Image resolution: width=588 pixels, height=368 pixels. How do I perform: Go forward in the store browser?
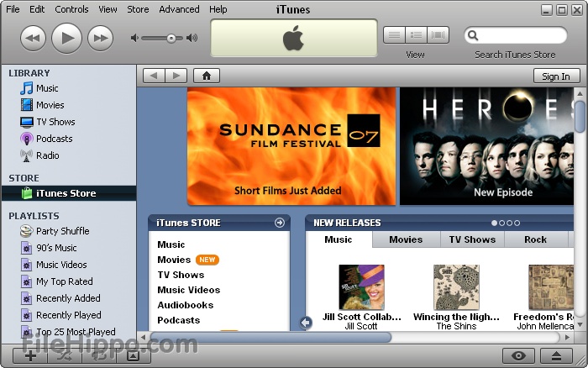tap(176, 76)
